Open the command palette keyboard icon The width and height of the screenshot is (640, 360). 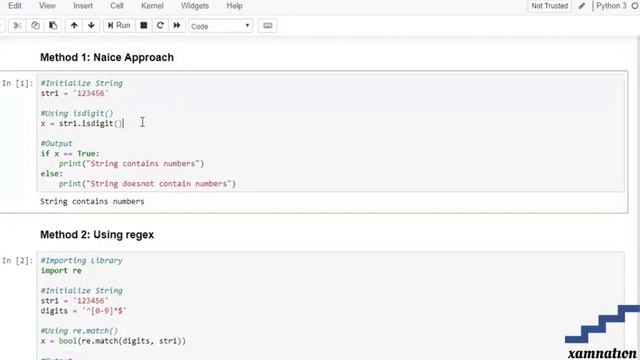click(268, 26)
